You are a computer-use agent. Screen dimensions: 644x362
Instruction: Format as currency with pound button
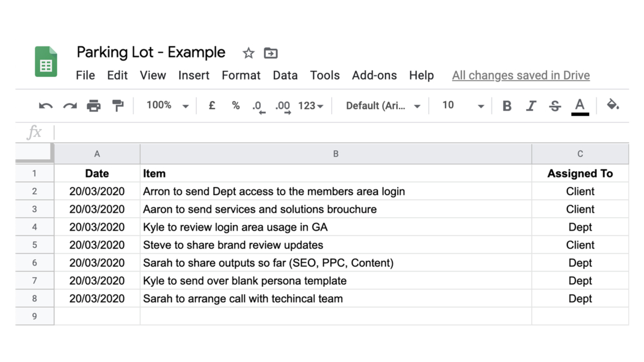(212, 106)
